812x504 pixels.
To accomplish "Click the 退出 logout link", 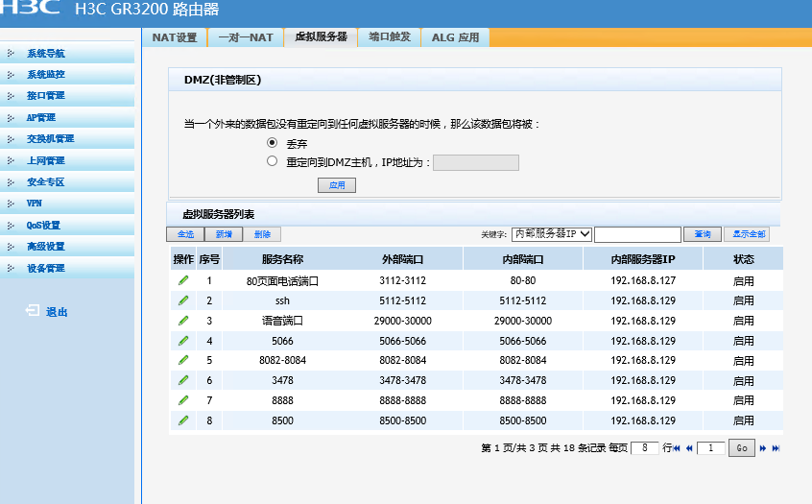I will pyautogui.click(x=57, y=312).
